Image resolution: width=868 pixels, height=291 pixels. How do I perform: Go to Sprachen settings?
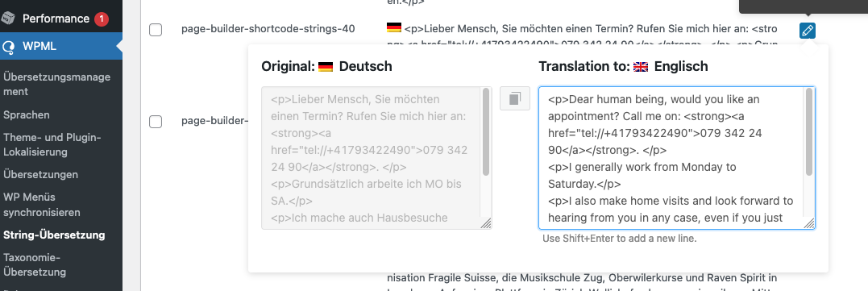tap(27, 115)
